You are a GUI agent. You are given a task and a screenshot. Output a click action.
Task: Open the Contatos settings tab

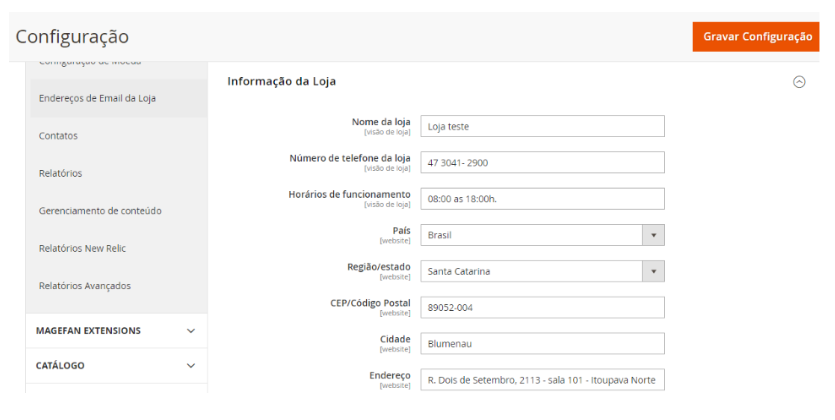click(x=58, y=136)
